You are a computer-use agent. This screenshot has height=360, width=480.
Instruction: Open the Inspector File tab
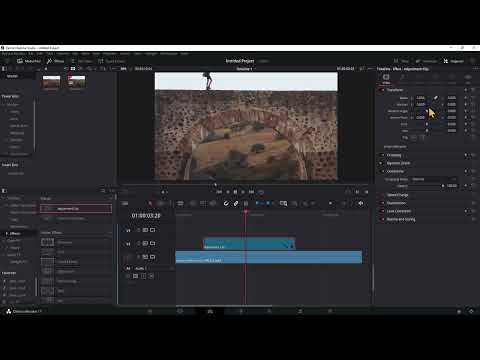click(468, 79)
